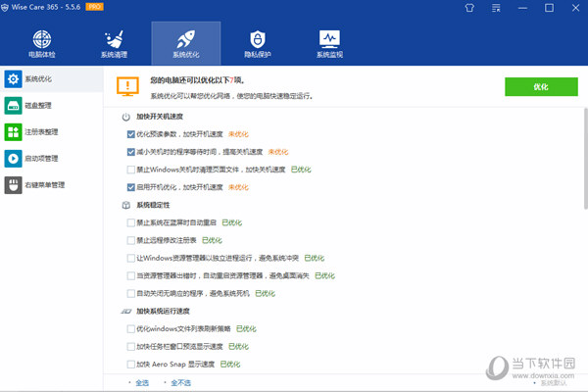Check 加快任务栏窗口预览显示速度 option

tap(131, 347)
